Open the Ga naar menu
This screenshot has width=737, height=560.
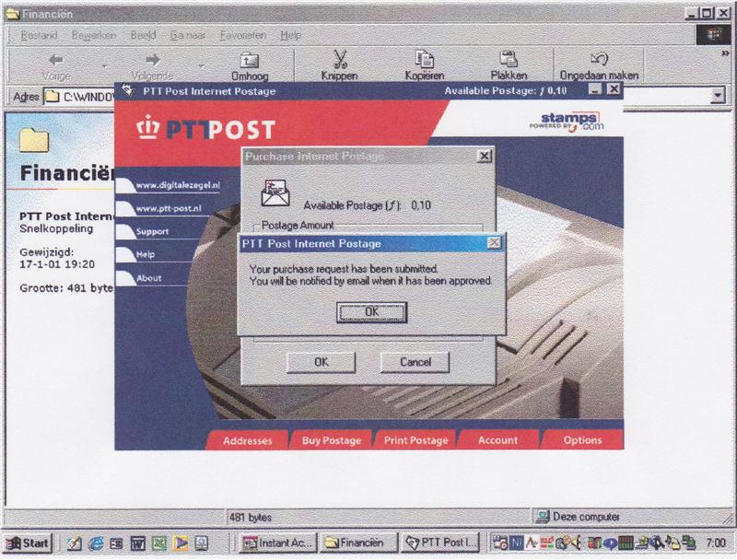188,35
